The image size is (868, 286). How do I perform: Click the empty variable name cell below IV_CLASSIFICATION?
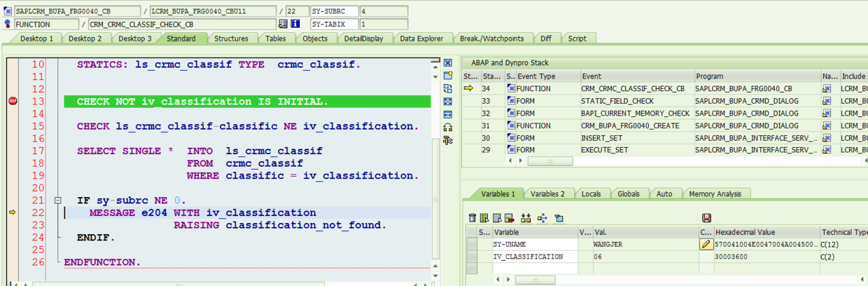pyautogui.click(x=535, y=269)
